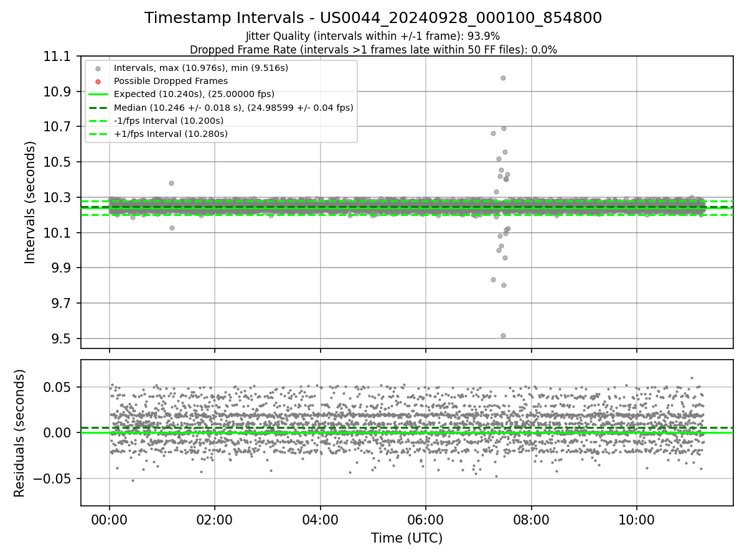
Task: Click legend entry starting 'Median (10.246 +/- 0.018 s)'
Action: (x=233, y=108)
